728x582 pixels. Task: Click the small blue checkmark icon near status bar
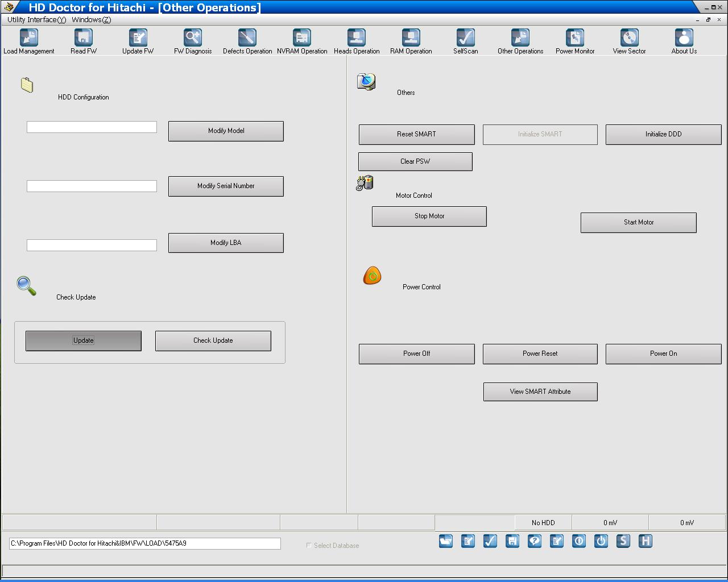coord(490,541)
